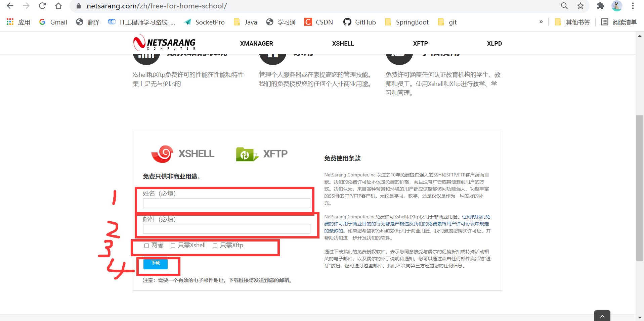Open the browser home page
This screenshot has width=644, height=321.
tap(58, 6)
